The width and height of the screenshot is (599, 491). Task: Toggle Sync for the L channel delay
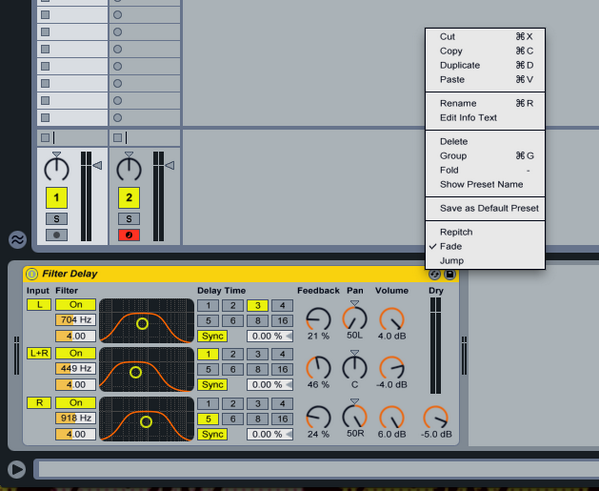coord(212,336)
